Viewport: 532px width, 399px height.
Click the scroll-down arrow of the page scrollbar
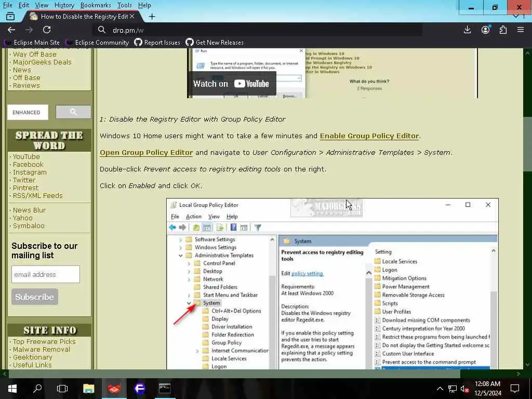pos(527,365)
